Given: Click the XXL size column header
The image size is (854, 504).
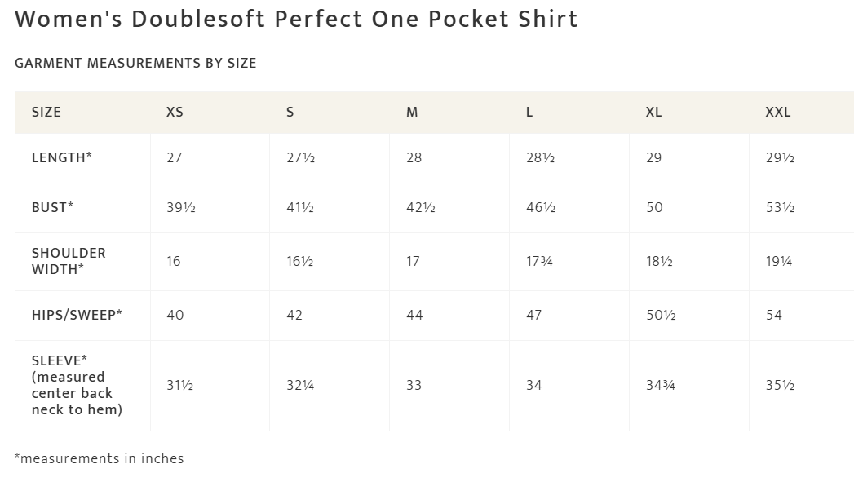Looking at the screenshot, I should pyautogui.click(x=777, y=113).
